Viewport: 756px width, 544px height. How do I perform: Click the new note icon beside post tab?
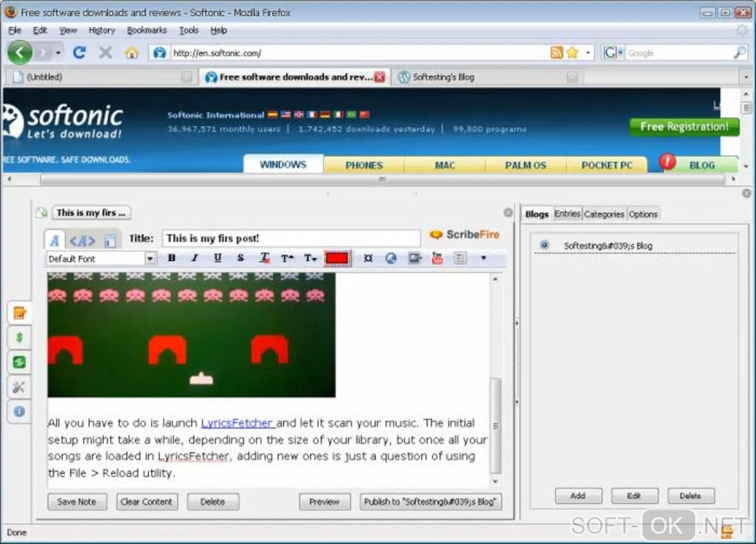pyautogui.click(x=42, y=213)
